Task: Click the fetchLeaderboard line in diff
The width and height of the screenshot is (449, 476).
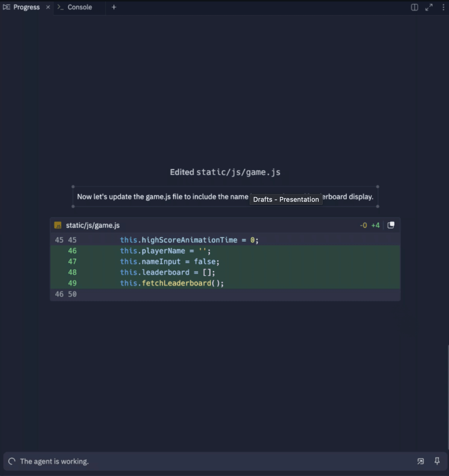Action: pyautogui.click(x=172, y=283)
